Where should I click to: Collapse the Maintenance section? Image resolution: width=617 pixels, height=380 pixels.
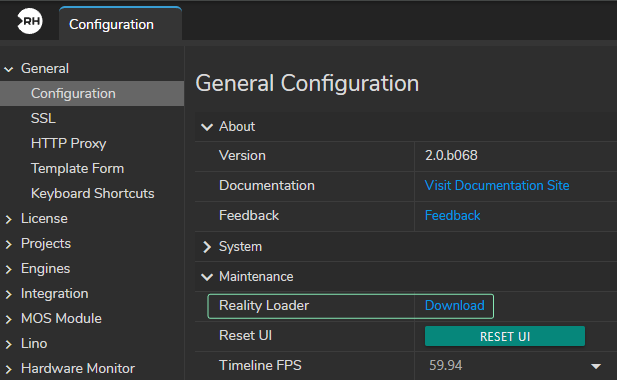point(207,277)
